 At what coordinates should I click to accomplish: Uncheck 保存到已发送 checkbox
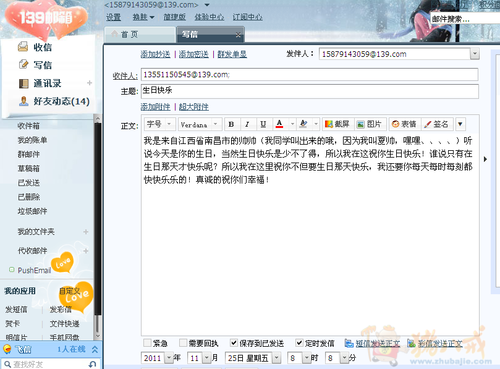(234, 343)
